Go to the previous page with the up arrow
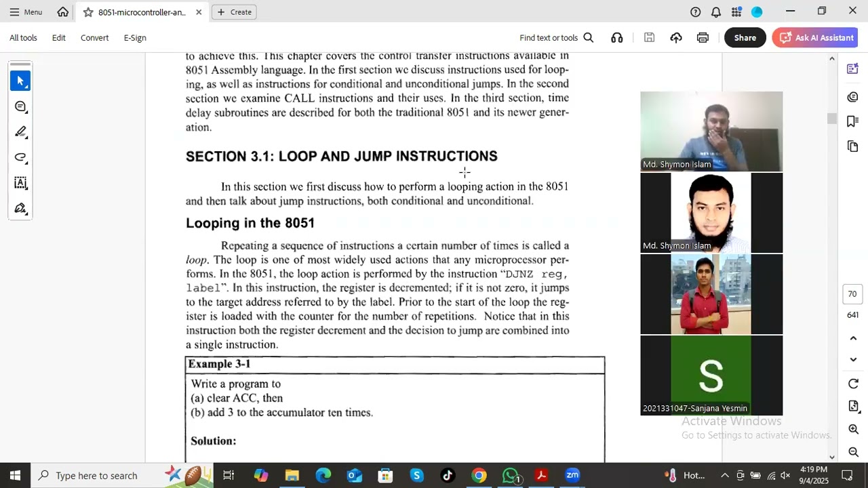The width and height of the screenshot is (868, 488). point(853,338)
